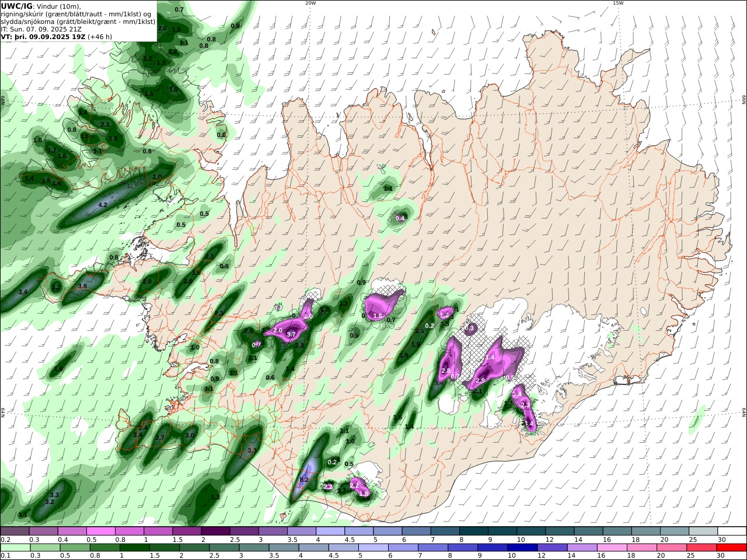The image size is (747, 560).
Task: Pick light gray snow swatch between 25 and 30
Action: pos(703,531)
